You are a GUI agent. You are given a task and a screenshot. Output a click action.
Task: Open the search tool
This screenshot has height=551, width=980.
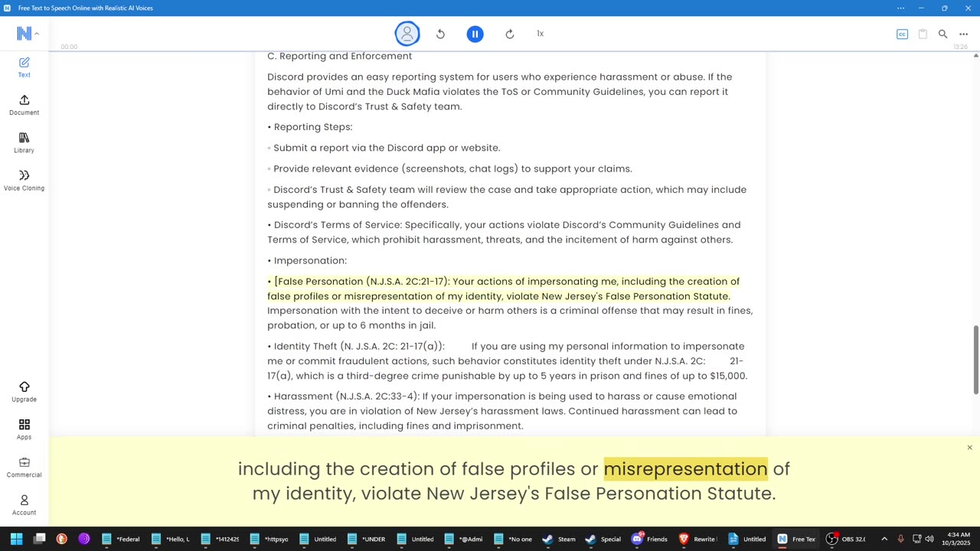942,34
